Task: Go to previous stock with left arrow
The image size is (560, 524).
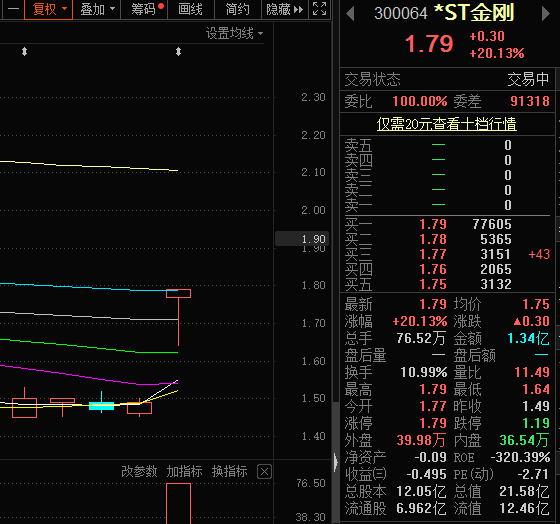Action: (x=350, y=14)
